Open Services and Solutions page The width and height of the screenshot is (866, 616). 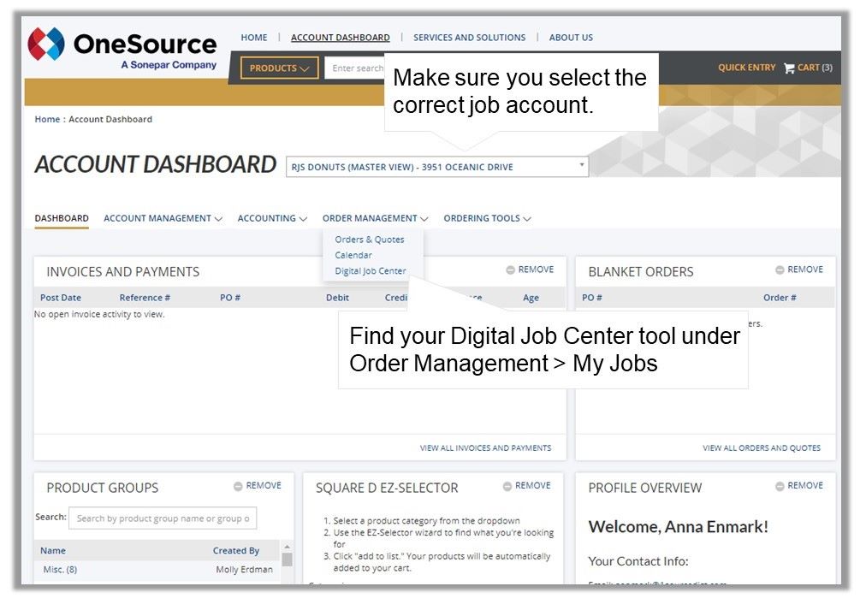coord(470,38)
